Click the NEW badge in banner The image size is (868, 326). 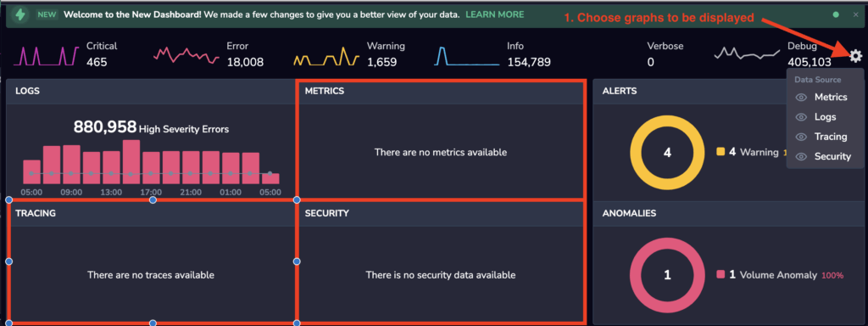47,14
